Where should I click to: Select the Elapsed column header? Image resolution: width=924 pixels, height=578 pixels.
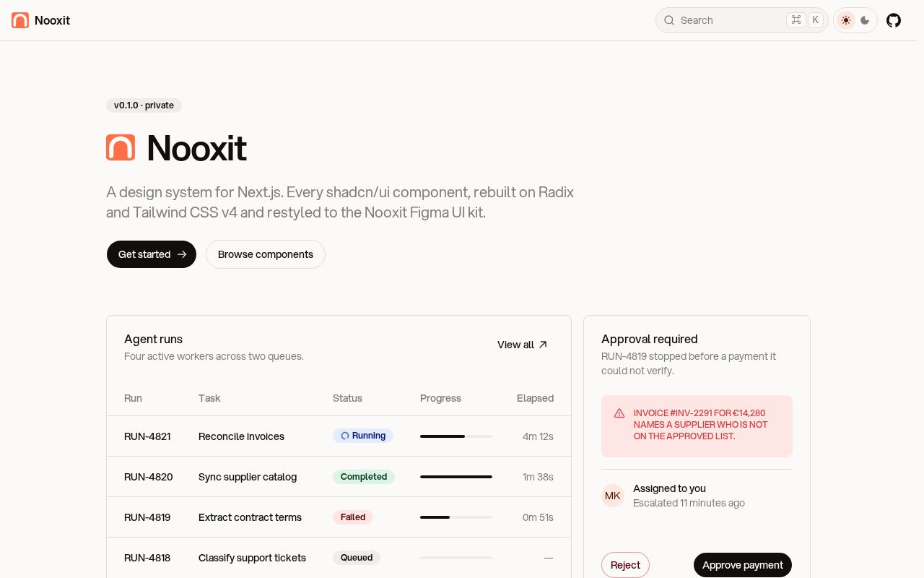pos(535,398)
